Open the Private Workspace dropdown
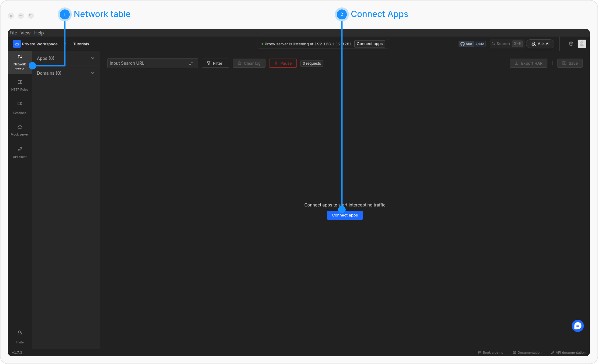Image resolution: width=598 pixels, height=364 pixels. coord(39,44)
